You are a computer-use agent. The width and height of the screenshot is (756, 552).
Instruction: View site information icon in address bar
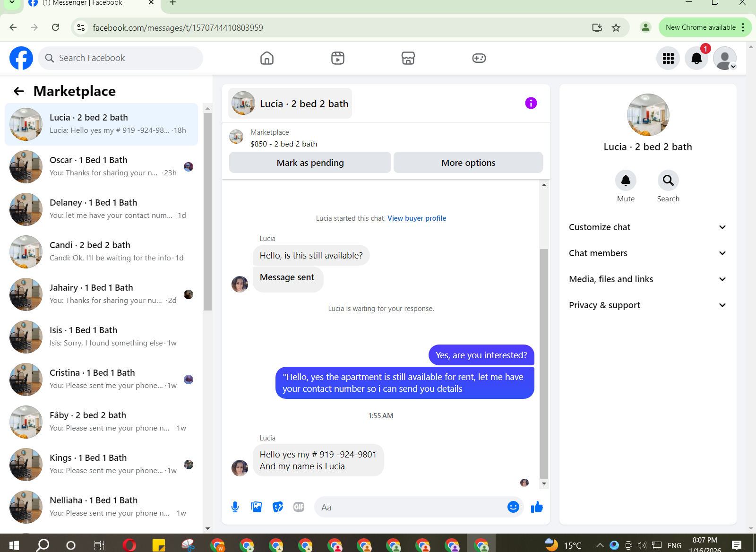tap(81, 27)
